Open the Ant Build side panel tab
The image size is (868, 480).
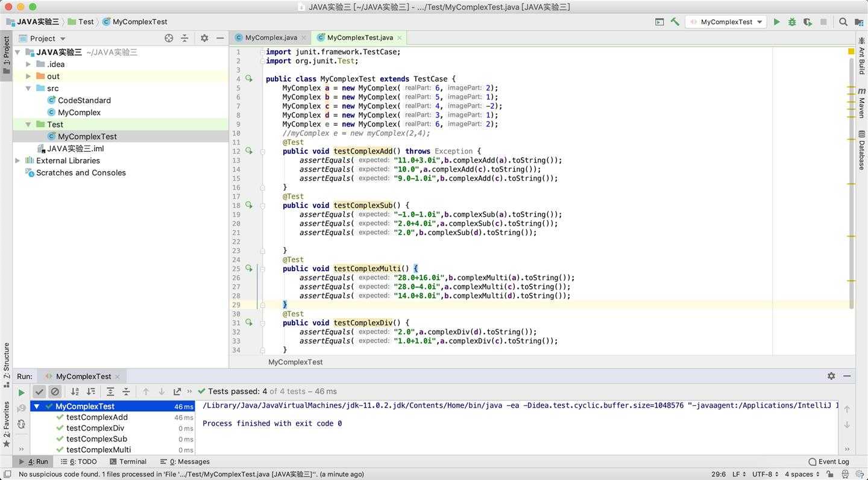click(x=861, y=57)
